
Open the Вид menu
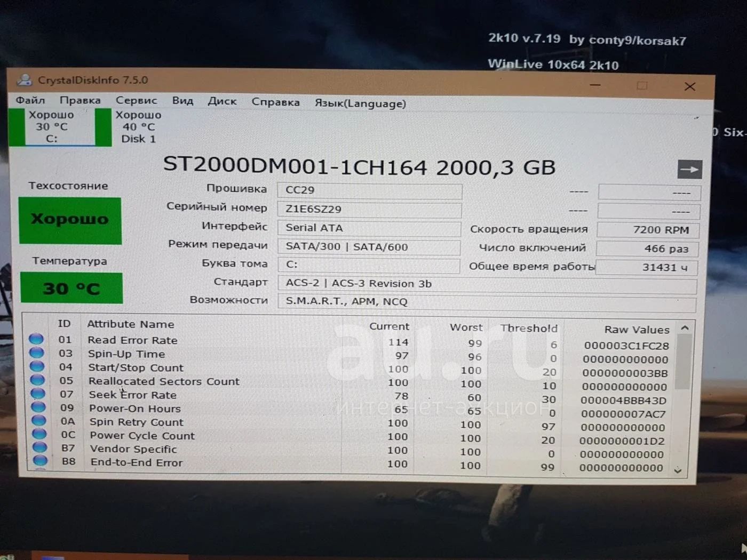pos(182,100)
